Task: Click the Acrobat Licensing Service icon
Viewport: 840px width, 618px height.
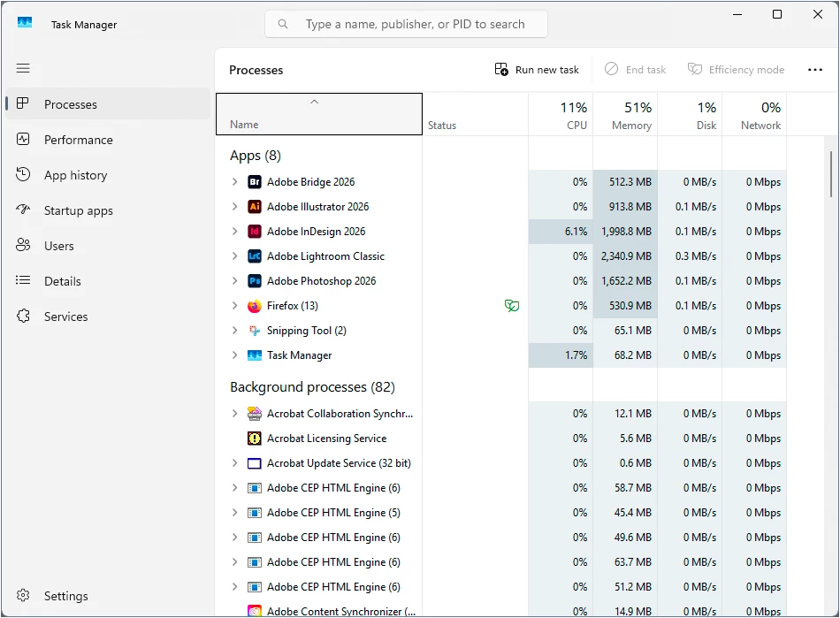Action: pos(255,438)
